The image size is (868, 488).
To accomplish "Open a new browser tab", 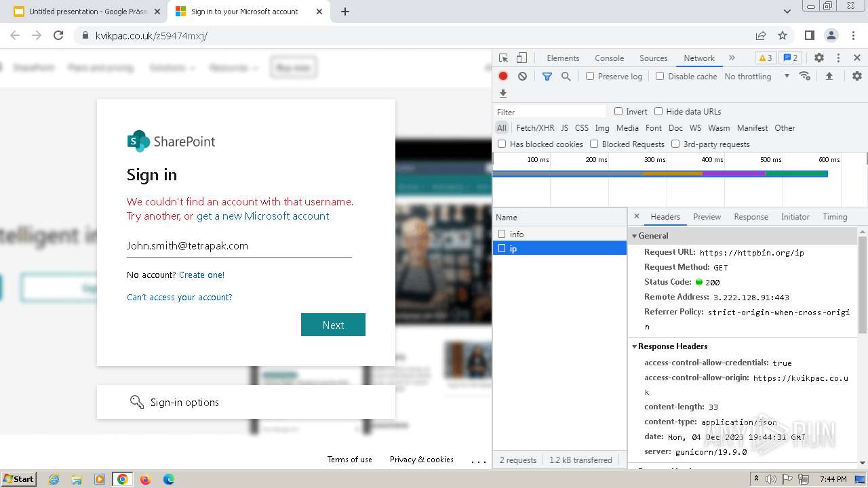I will click(345, 12).
